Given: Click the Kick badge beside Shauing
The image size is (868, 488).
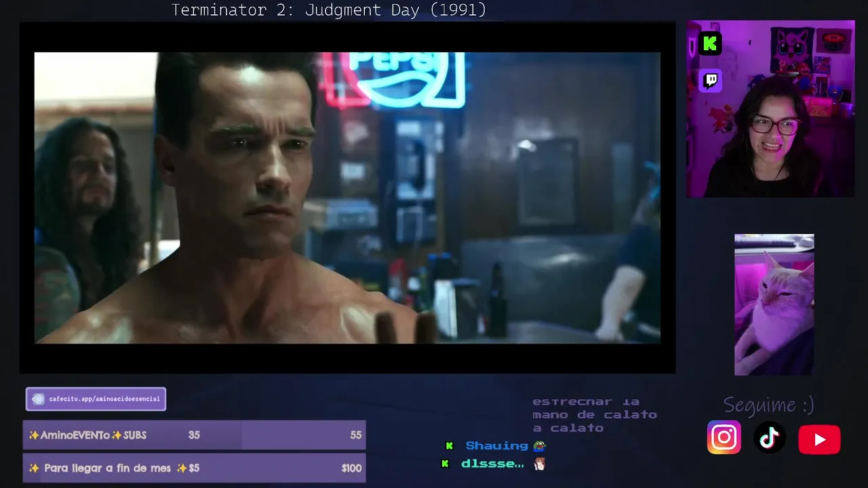Looking at the screenshot, I should coord(449,446).
